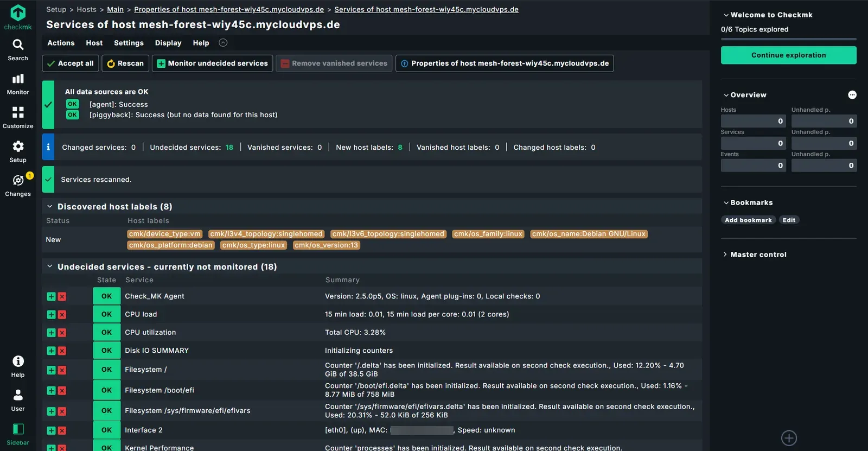Ignore the Disk IO SUMMARY service

pyautogui.click(x=62, y=351)
